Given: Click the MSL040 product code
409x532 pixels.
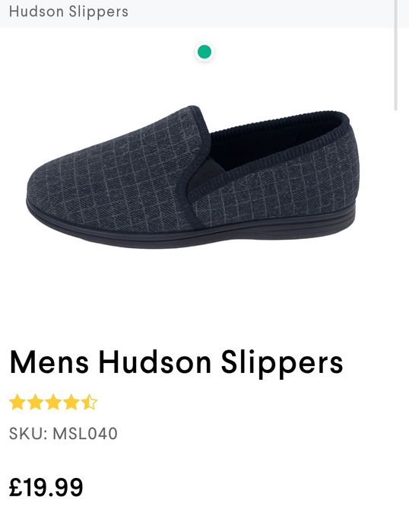Looking at the screenshot, I should [85, 434].
